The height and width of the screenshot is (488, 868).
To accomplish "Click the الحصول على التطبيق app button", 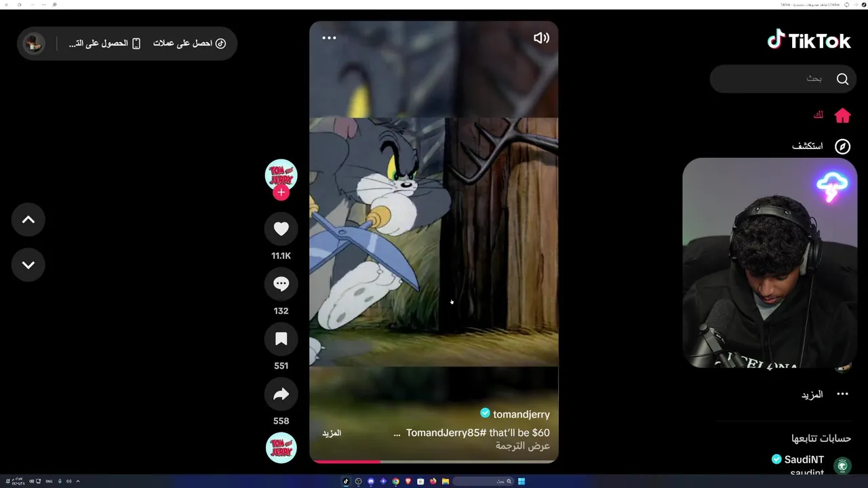I will [105, 43].
